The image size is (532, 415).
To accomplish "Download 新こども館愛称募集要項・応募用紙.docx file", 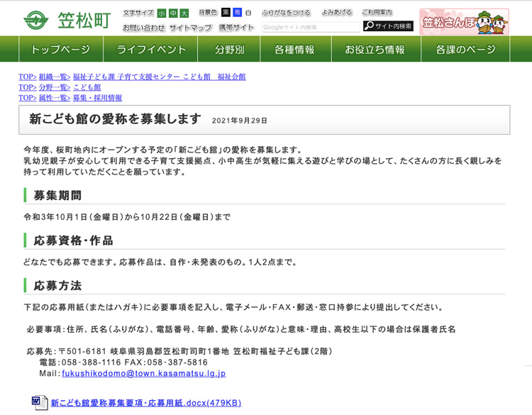I will pyautogui.click(x=146, y=403).
